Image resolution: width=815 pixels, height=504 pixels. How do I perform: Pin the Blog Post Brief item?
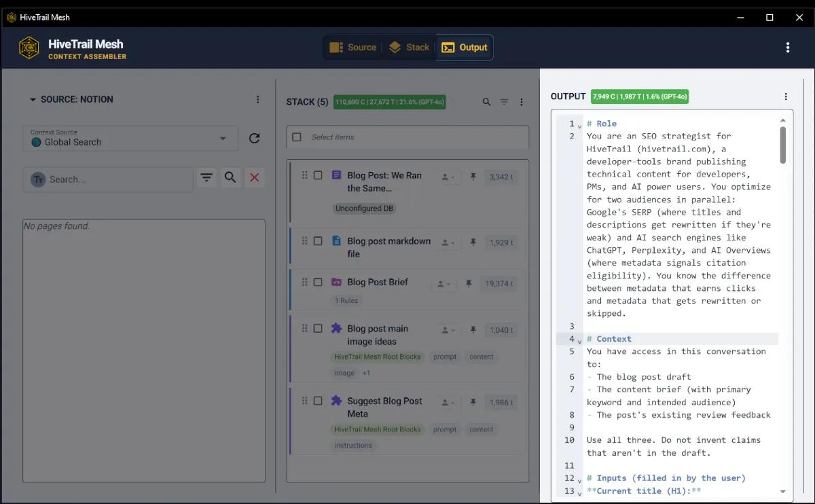pos(468,284)
